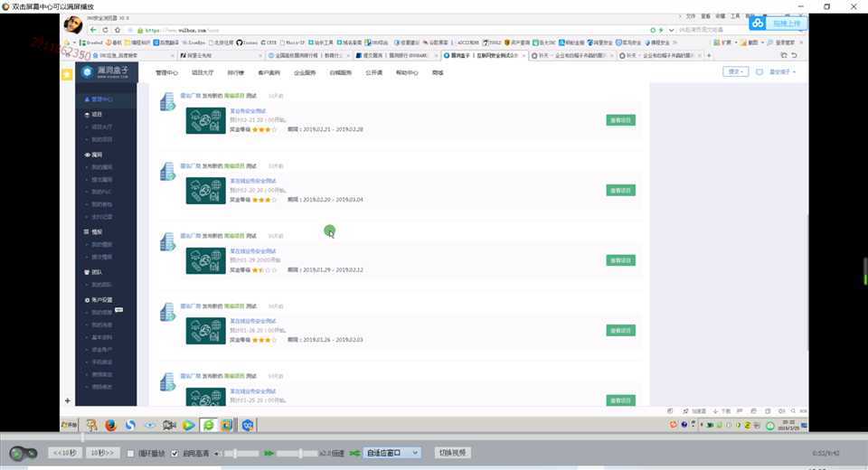
Task: Expand the 情报 sidebar section
Action: tap(94, 232)
